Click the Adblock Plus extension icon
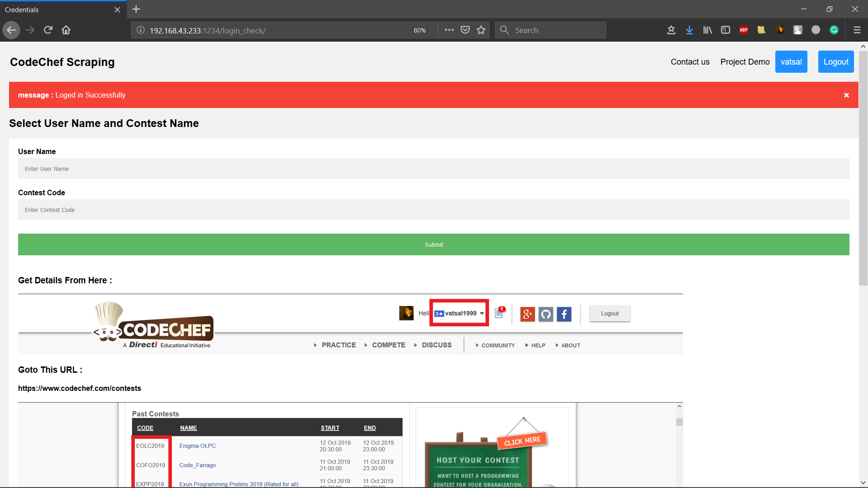The image size is (868, 488). [743, 30]
